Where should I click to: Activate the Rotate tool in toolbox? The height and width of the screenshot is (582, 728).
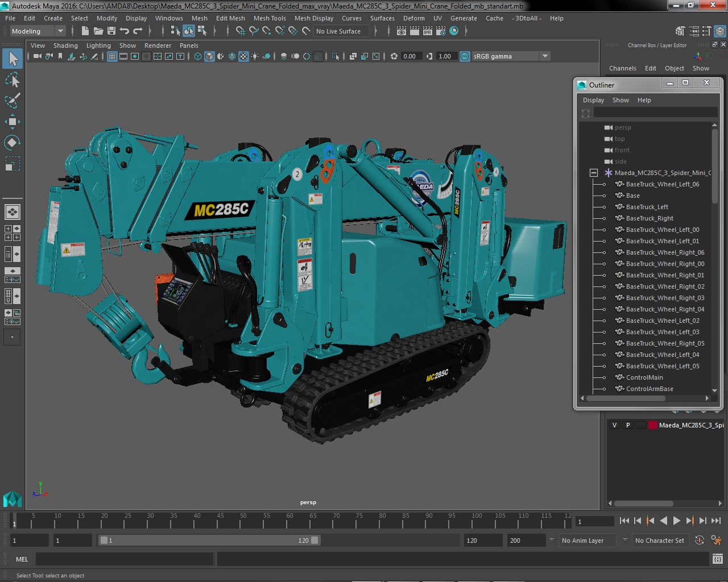click(x=13, y=142)
